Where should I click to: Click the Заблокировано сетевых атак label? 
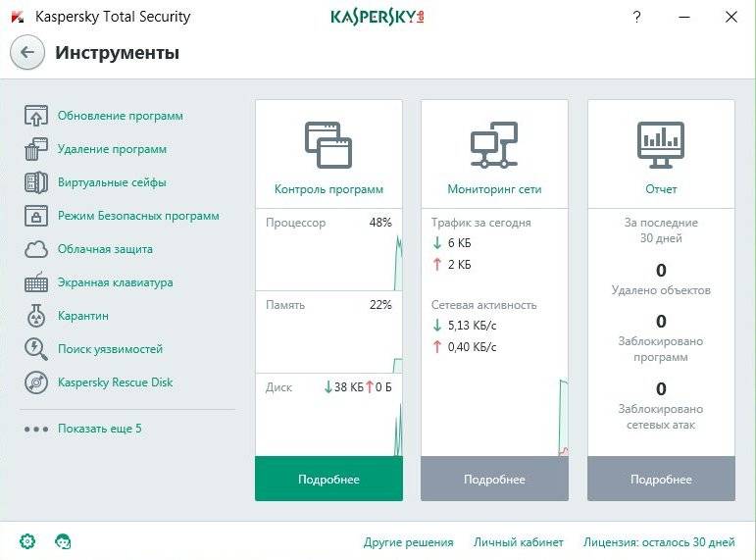[661, 417]
